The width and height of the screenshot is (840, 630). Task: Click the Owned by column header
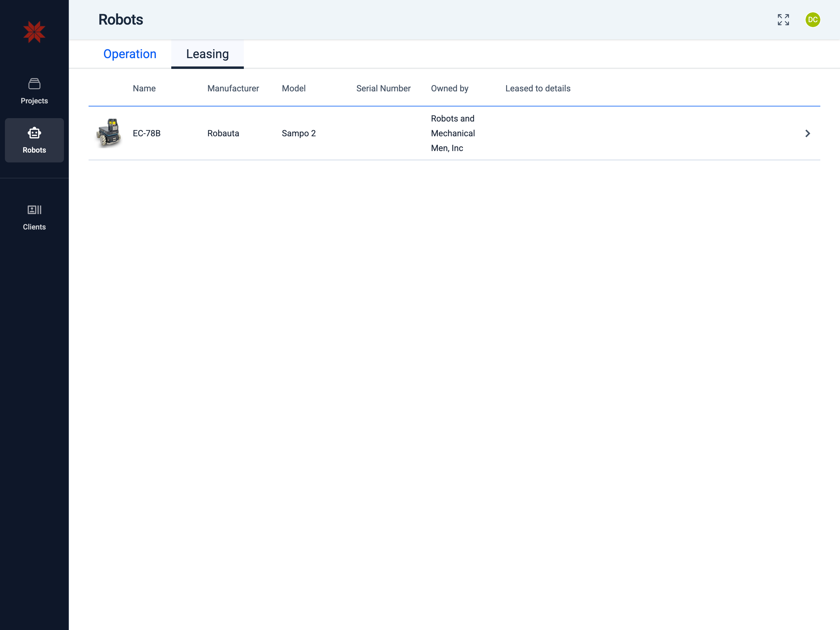click(449, 89)
